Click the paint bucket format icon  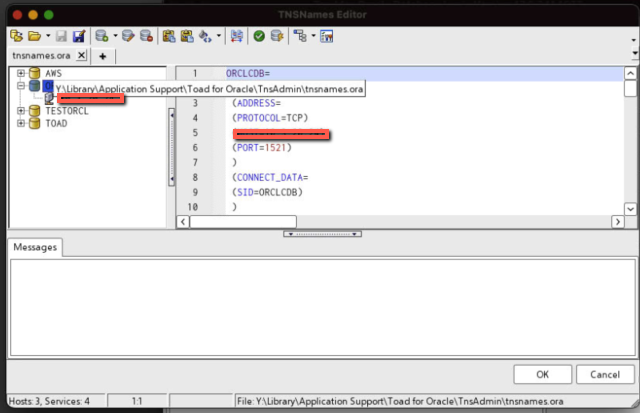point(205,36)
